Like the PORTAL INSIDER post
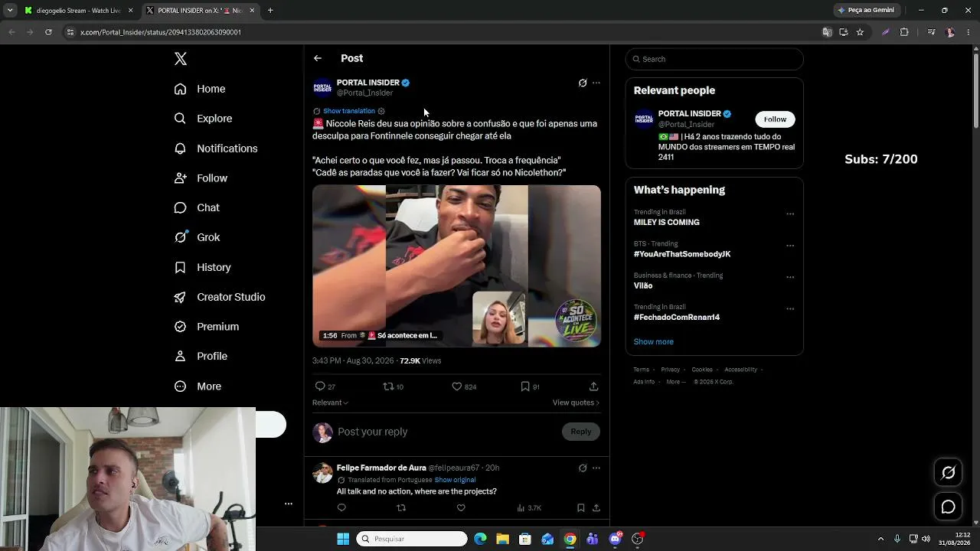The width and height of the screenshot is (980, 551). coord(457,386)
